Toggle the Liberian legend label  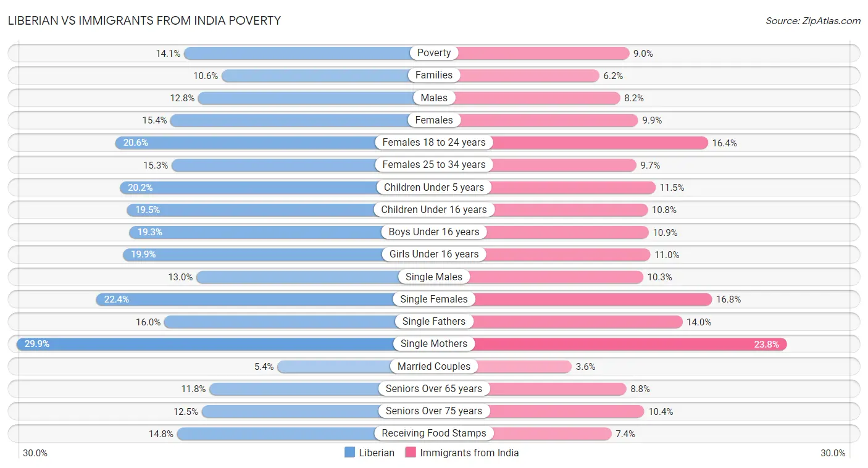[x=376, y=453]
